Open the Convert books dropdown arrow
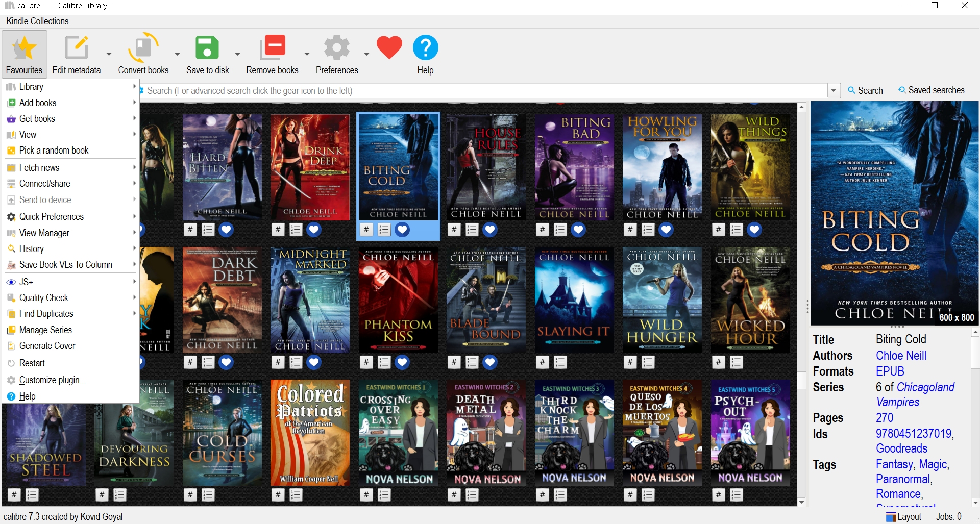The height and width of the screenshot is (524, 980). (177, 54)
